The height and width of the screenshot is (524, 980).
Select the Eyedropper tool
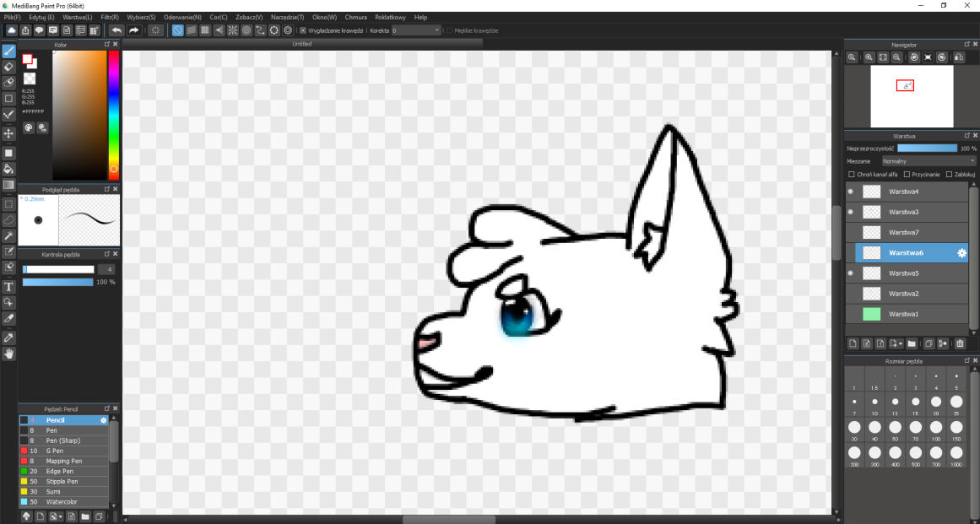[8, 338]
